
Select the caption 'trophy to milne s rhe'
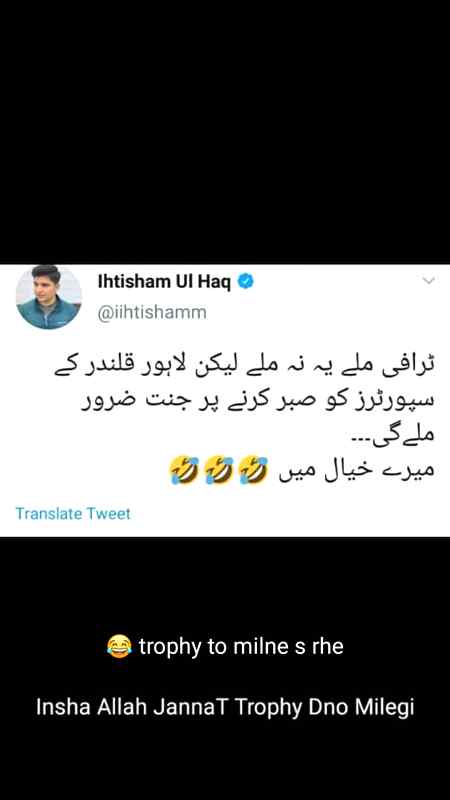pyautogui.click(x=241, y=647)
